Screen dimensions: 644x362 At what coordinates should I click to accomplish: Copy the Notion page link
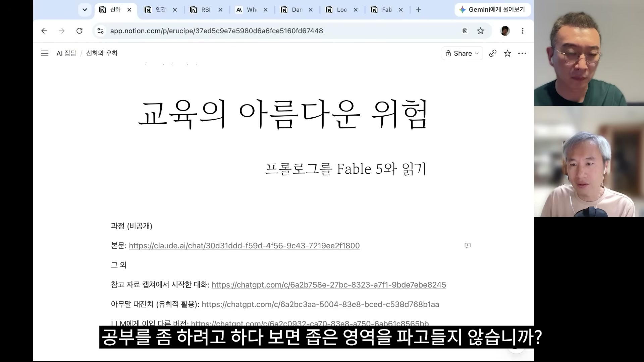tap(493, 53)
